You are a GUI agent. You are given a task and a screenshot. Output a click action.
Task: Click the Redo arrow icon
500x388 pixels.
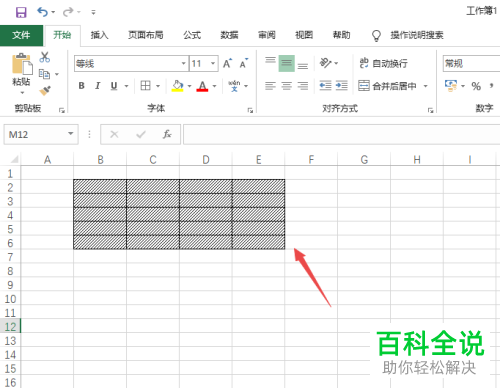coord(68,12)
